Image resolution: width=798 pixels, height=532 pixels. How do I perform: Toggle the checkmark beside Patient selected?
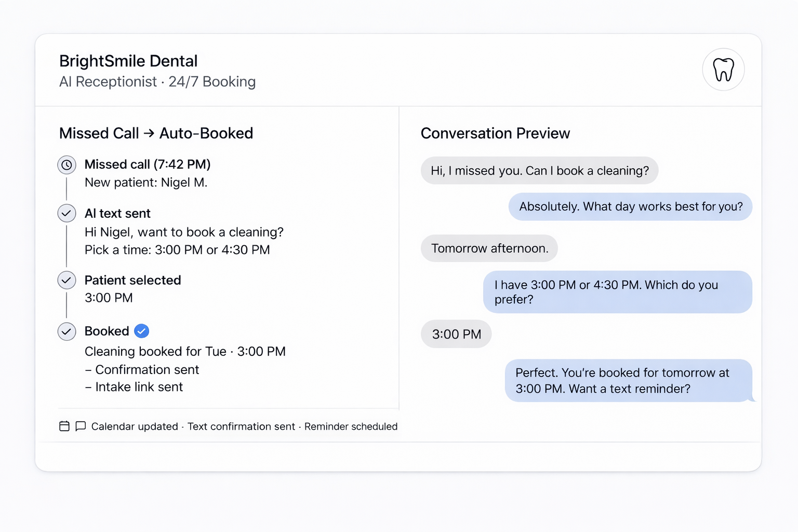(66, 280)
